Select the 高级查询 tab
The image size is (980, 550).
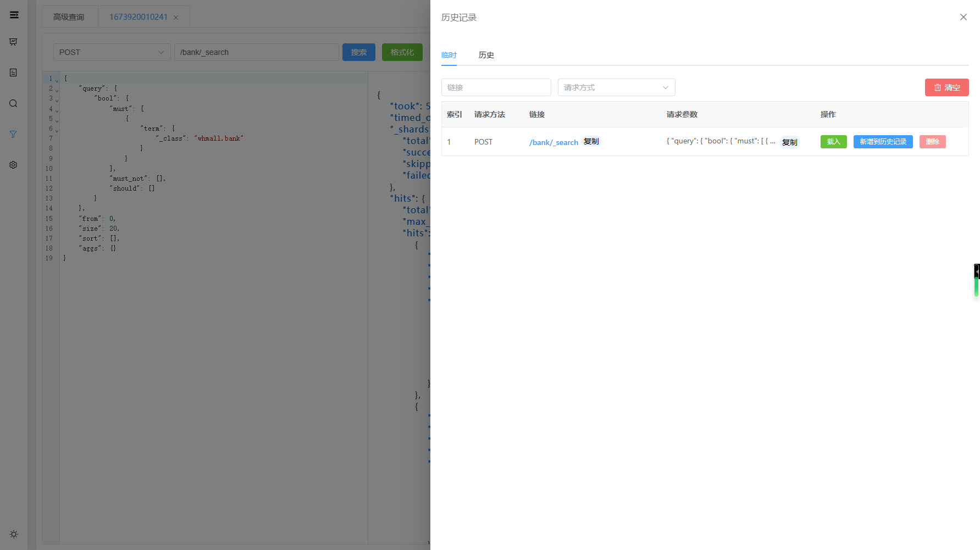(69, 17)
